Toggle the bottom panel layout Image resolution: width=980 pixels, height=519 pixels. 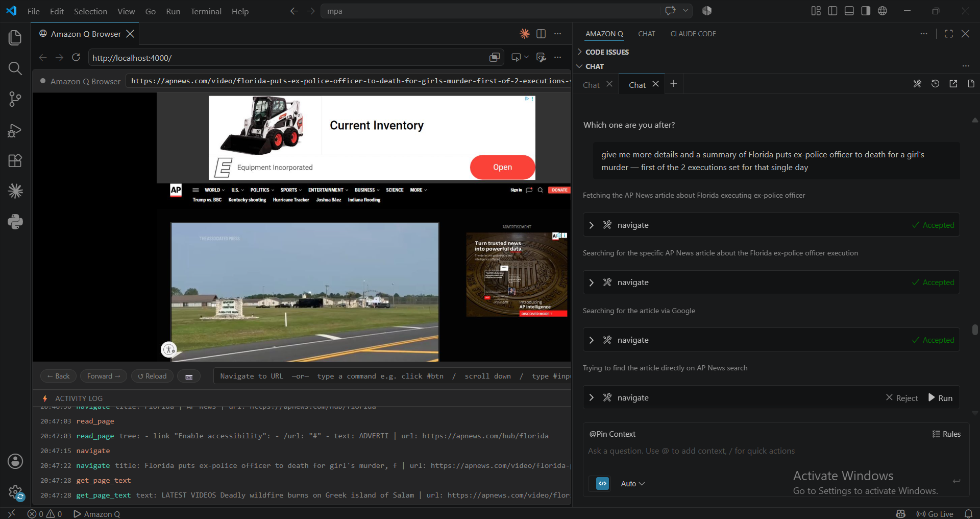(x=849, y=11)
